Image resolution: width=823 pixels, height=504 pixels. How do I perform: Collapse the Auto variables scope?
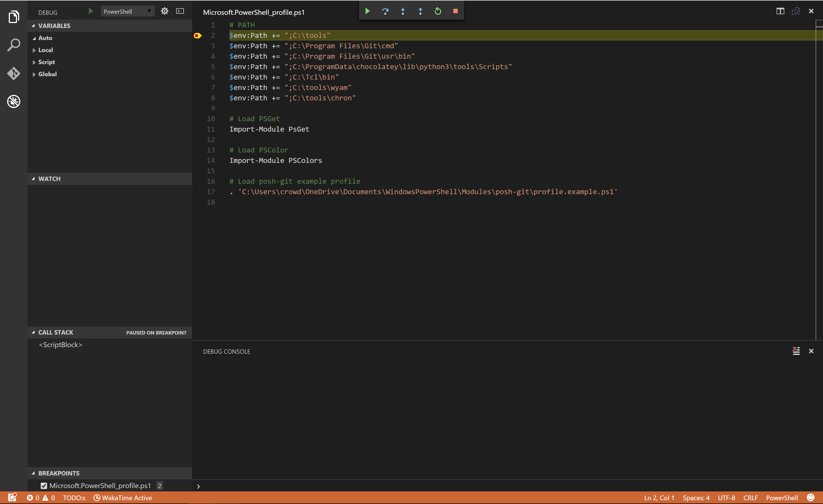pyautogui.click(x=34, y=38)
